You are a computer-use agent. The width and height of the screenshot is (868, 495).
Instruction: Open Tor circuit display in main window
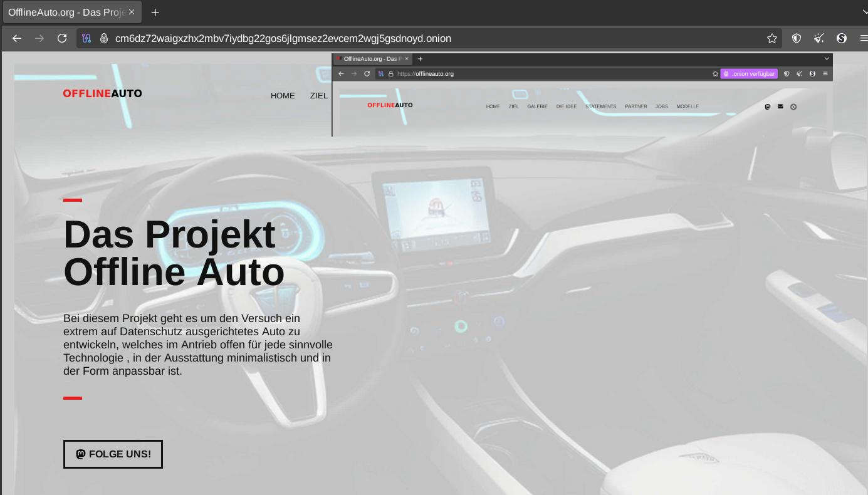[86, 38]
